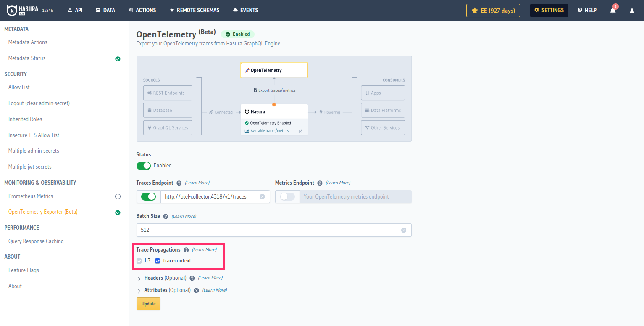Open Prometheus Metrics in the sidebar
Image resolution: width=644 pixels, height=326 pixels.
[30, 196]
